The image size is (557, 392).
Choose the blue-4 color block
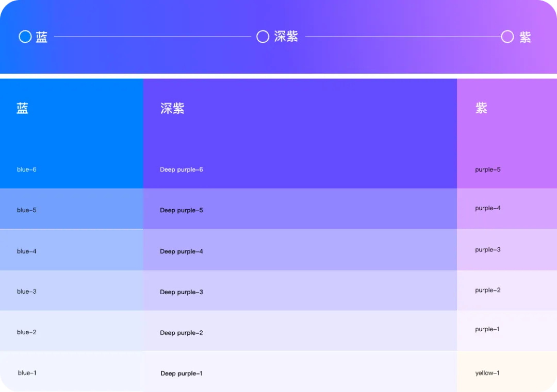click(x=71, y=250)
